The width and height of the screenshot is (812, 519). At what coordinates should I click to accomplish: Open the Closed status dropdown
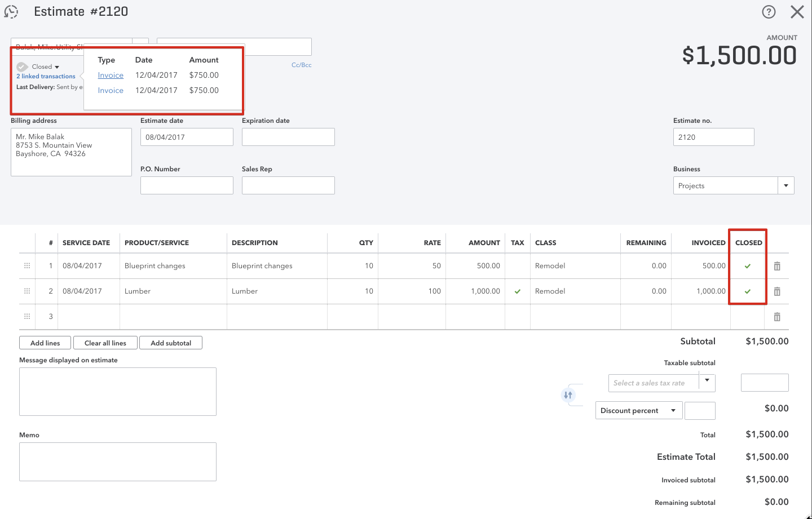tap(46, 66)
